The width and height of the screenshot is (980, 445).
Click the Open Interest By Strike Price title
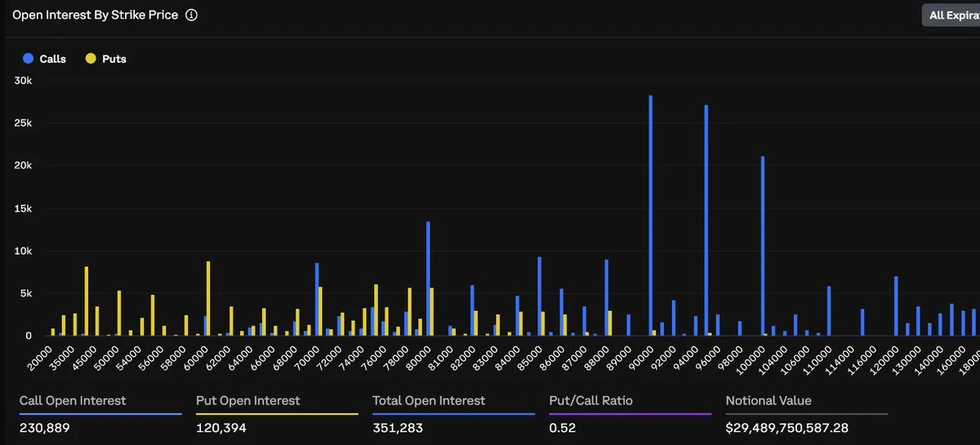[x=95, y=16]
